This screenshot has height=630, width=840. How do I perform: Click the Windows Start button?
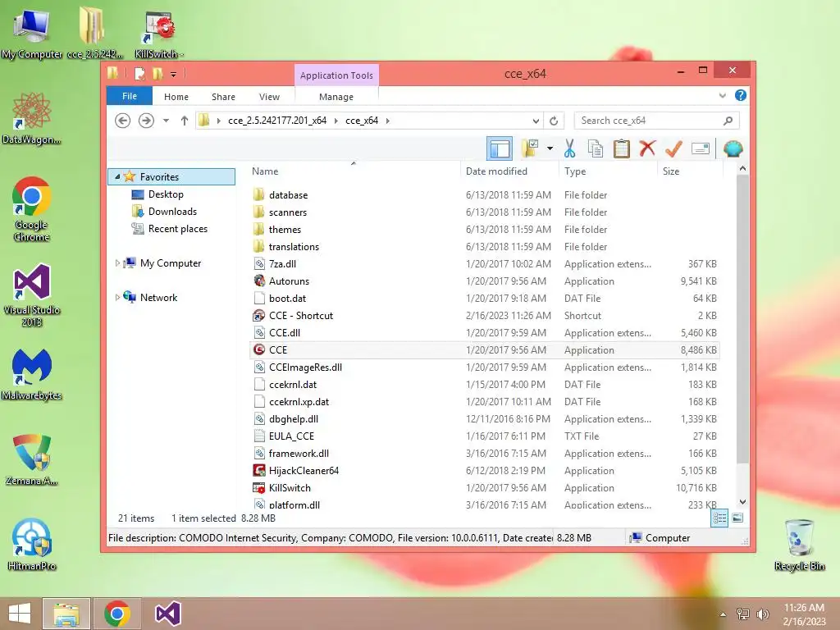click(x=20, y=614)
